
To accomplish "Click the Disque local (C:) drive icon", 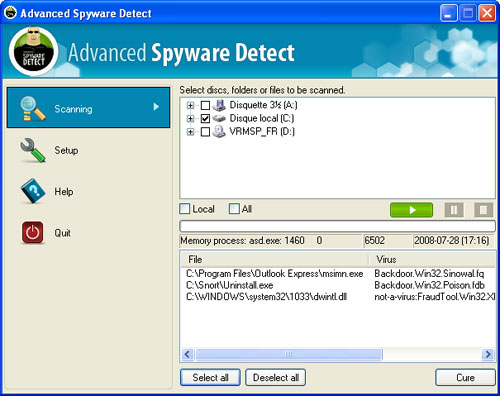I will point(219,118).
